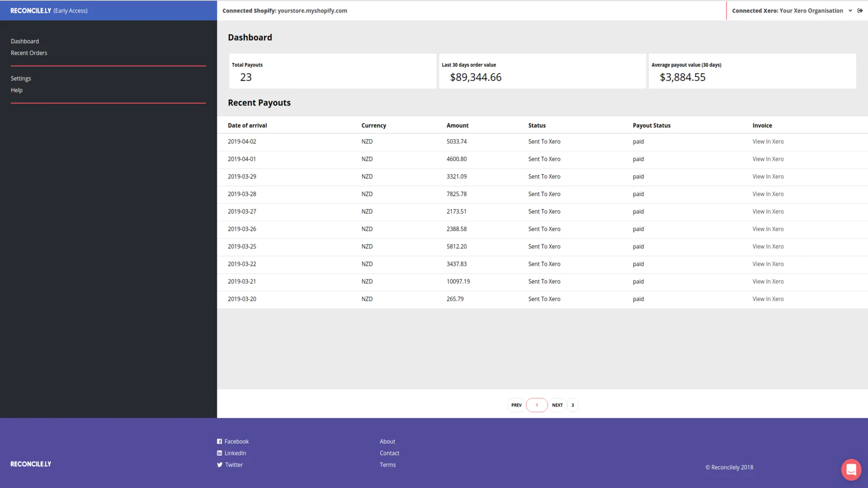Click the logout icon in top bar
Viewport: 868px width, 488px height.
(860, 11)
